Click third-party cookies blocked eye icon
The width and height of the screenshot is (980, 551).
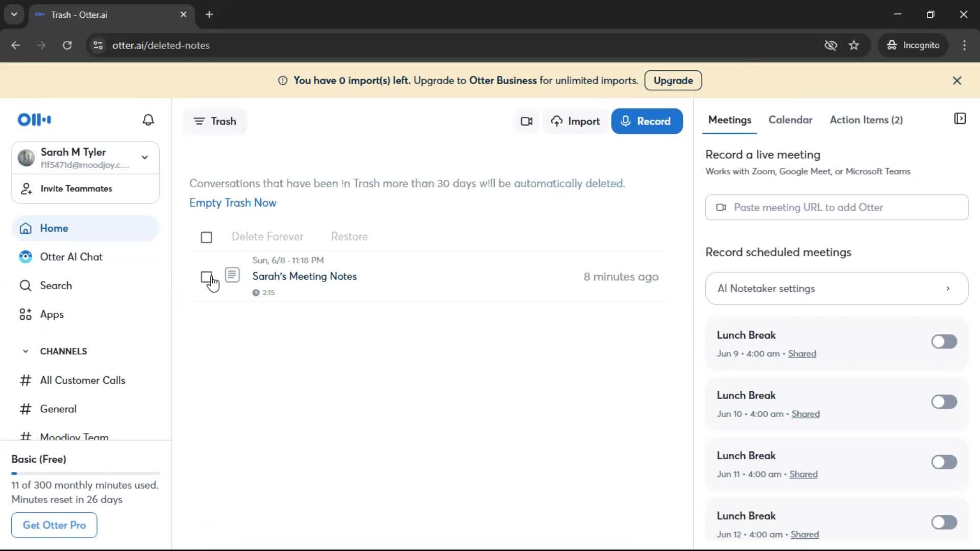(830, 45)
